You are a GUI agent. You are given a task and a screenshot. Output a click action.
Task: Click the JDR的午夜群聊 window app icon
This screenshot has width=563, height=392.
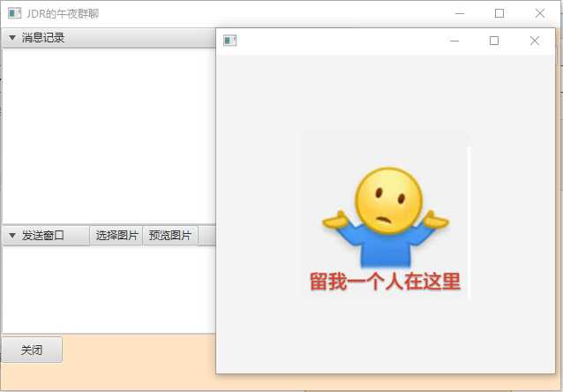14,13
